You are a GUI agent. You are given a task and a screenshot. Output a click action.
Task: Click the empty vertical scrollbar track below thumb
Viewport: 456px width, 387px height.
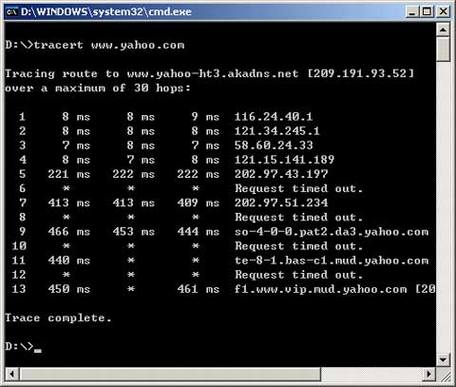pos(443,207)
